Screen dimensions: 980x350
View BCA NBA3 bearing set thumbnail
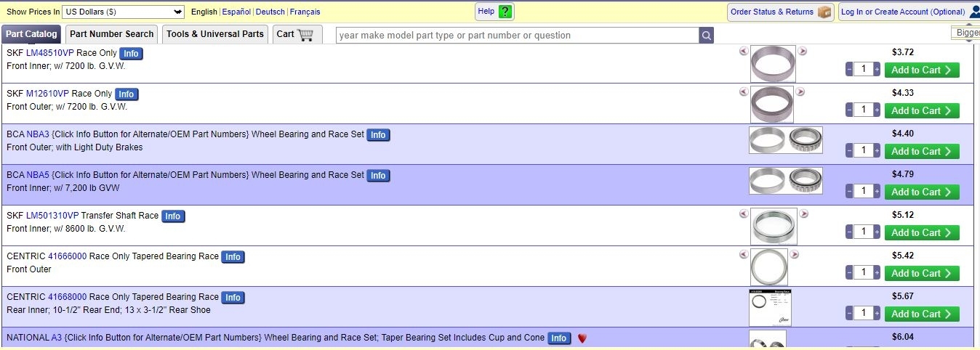[786, 140]
